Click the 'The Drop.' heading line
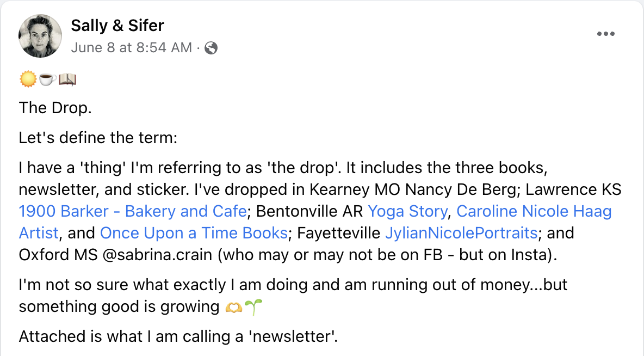644x356 pixels. 55,108
